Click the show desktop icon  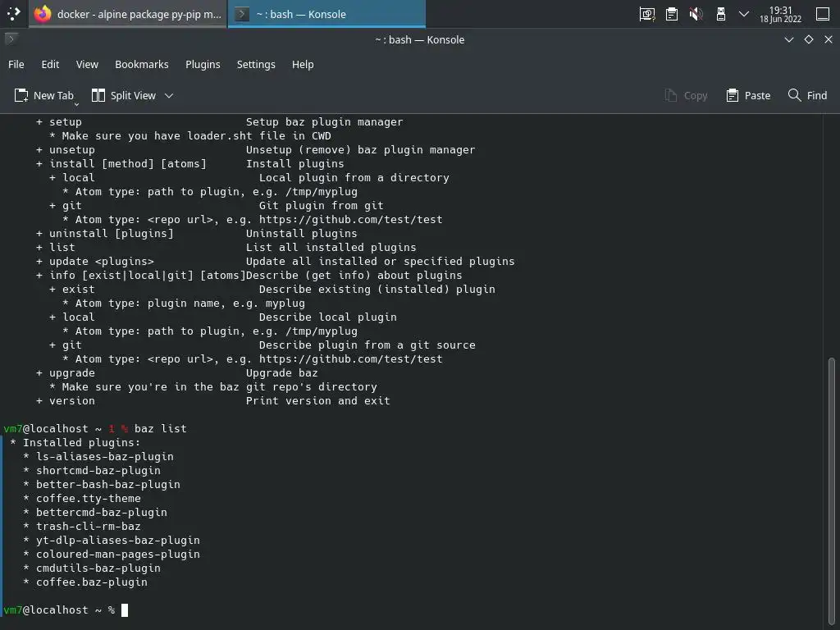tap(822, 14)
